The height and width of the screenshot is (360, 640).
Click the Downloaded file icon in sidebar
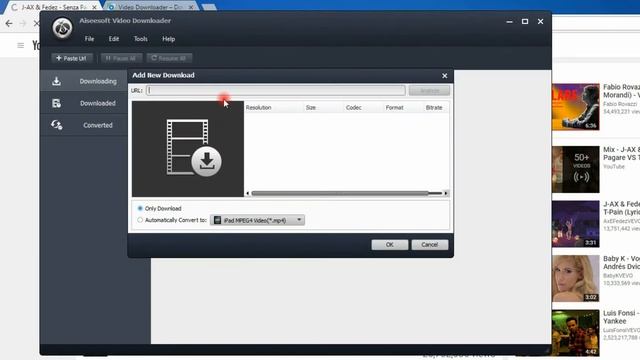(x=56, y=103)
